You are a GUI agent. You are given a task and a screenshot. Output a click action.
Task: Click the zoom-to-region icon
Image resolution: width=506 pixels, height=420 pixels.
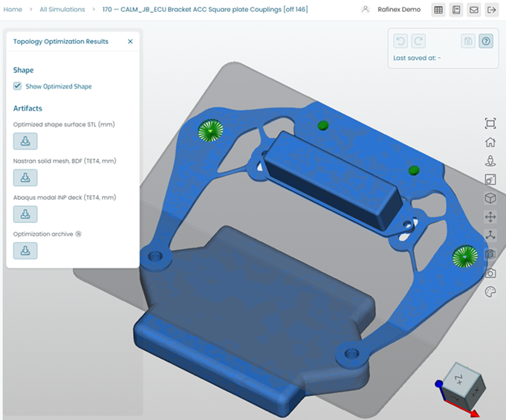click(x=490, y=179)
